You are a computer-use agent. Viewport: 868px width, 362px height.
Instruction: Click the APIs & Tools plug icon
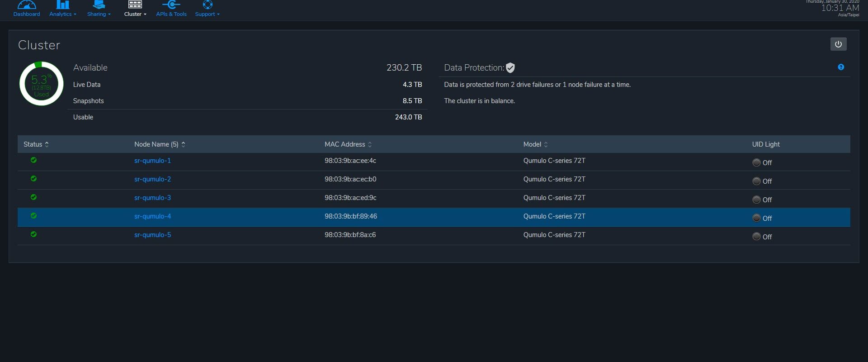[171, 5]
